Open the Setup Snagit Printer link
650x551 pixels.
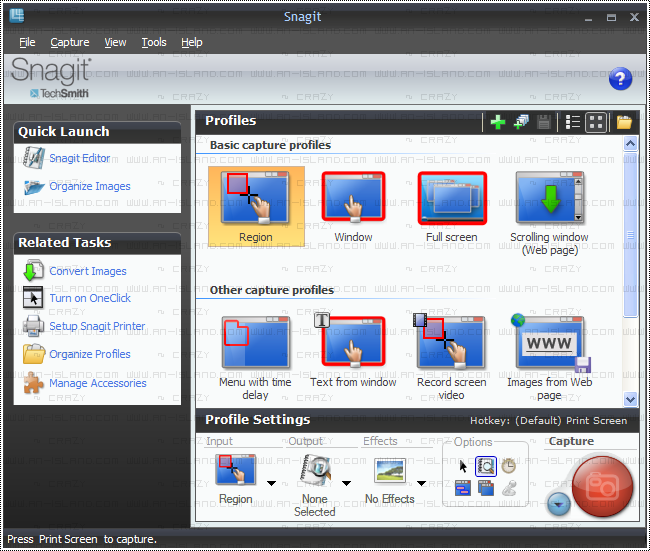97,326
